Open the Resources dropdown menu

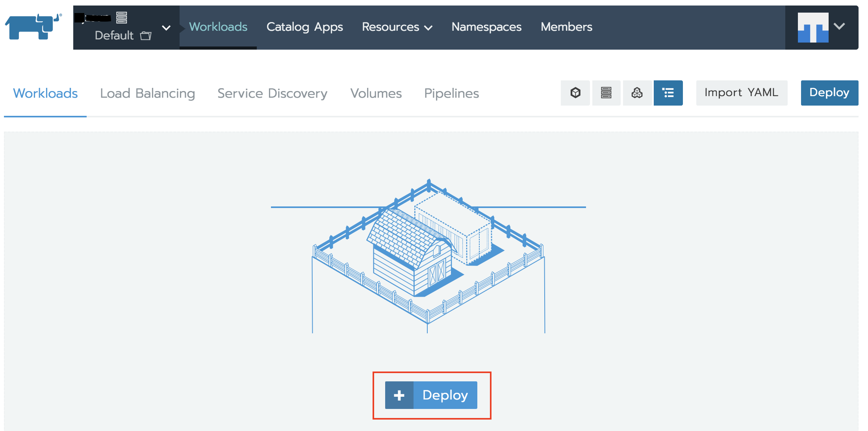point(397,27)
